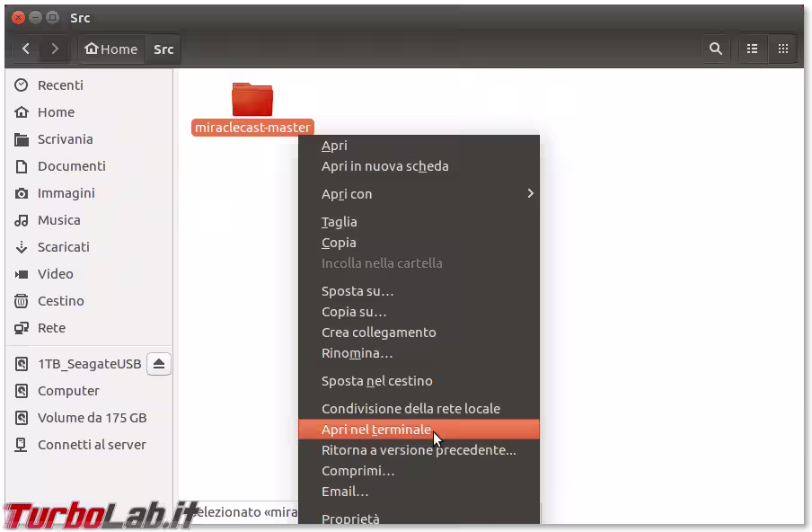Open Proprietà from the context menu
Screen dimensions: 812x532
[x=419, y=519]
